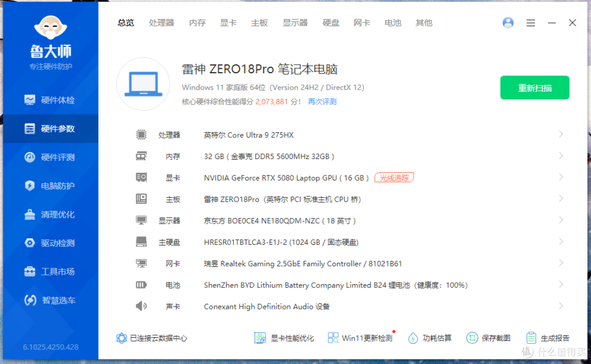Viewport: 591px width, 364px height.
Task: Switch to the 网卡 tab
Action: 362,23
